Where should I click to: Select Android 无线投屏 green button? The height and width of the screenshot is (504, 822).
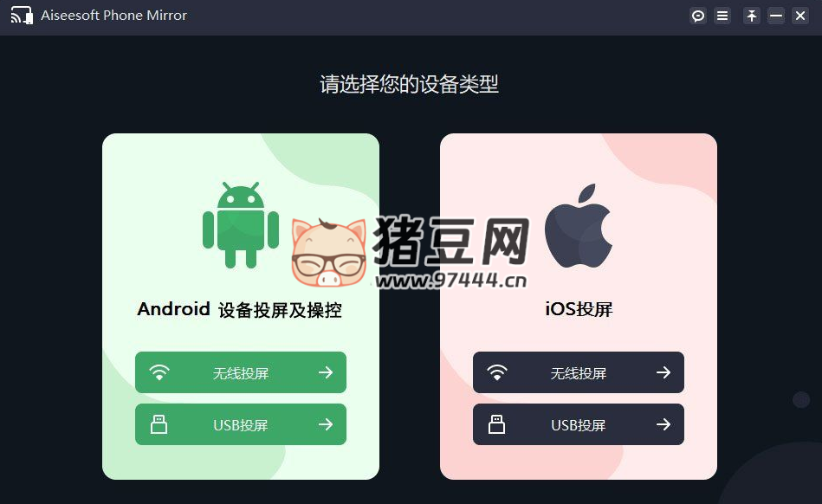coord(241,372)
